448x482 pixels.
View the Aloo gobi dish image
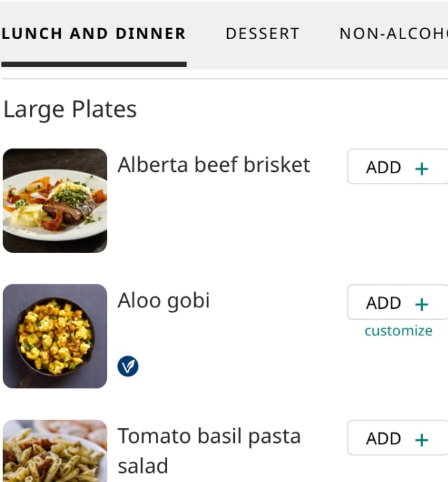[x=55, y=336]
